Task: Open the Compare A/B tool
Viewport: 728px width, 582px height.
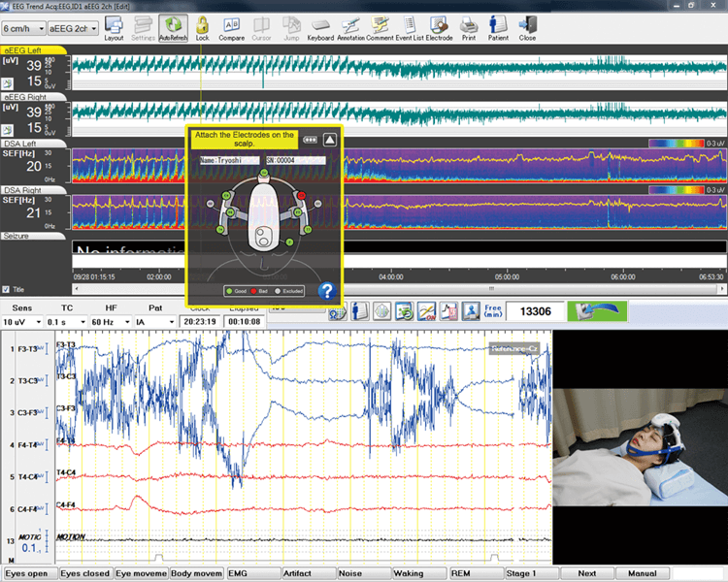Action: point(231,28)
